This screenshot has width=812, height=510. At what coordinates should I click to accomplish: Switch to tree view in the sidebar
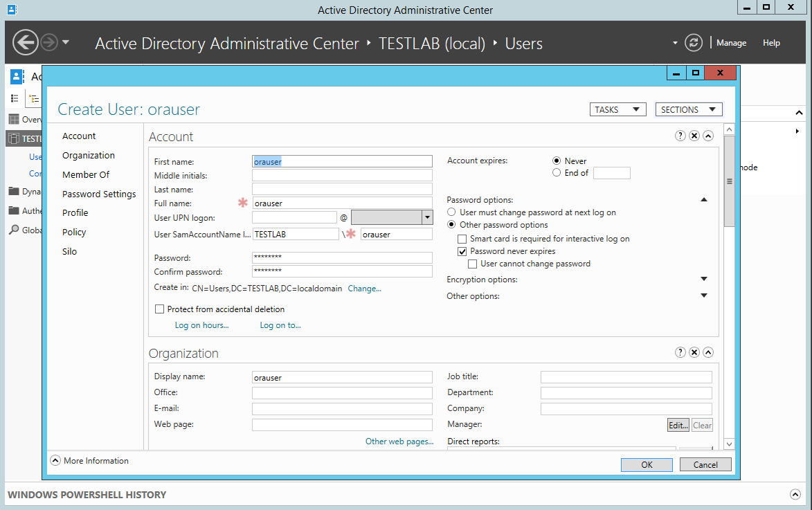(x=34, y=98)
